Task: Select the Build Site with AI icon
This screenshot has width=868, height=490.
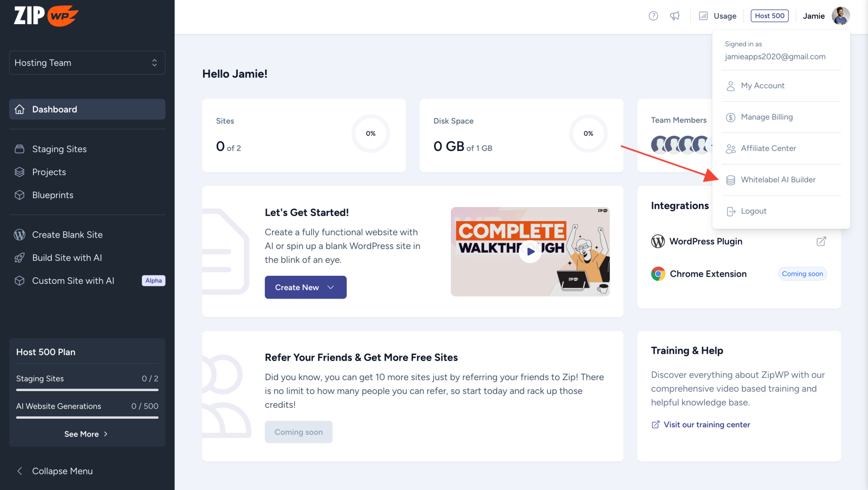Action: pos(19,258)
